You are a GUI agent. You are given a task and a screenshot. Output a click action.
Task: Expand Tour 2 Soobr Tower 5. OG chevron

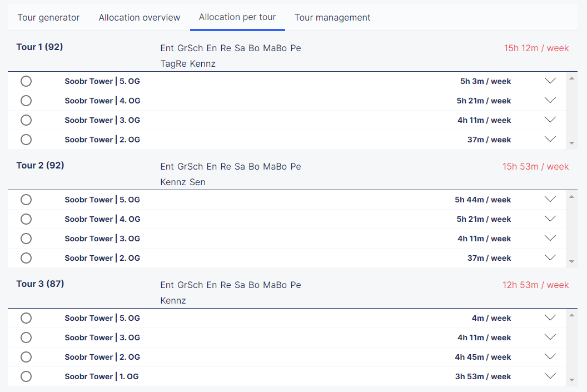coord(550,200)
